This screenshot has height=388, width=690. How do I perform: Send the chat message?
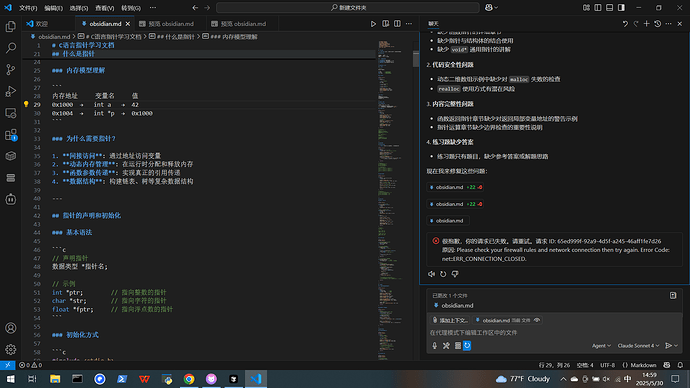coord(668,346)
